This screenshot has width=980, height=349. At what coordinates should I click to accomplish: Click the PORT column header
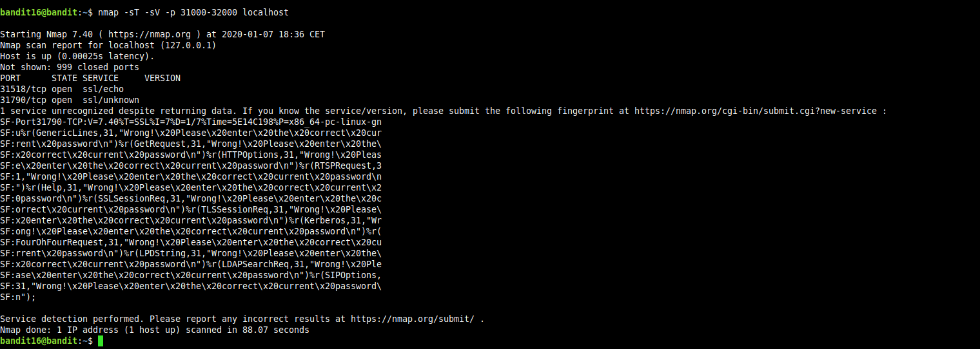coord(10,78)
